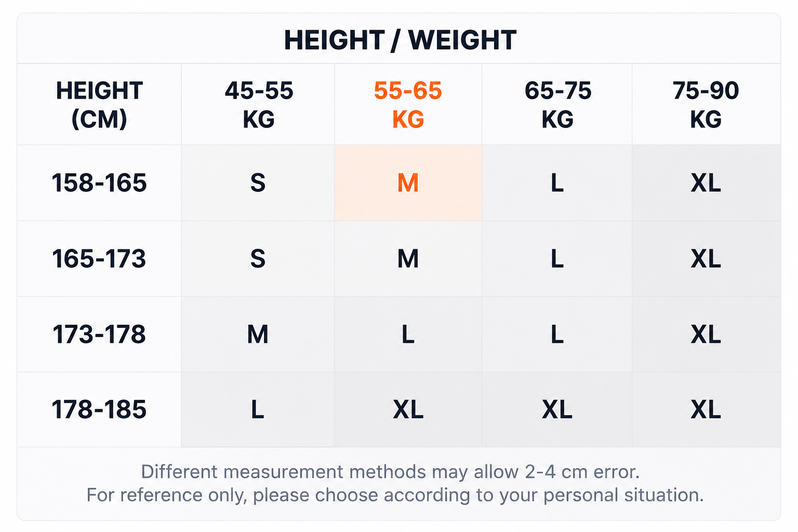Select XL cell under 65-75 KG in 178-185 row
The height and width of the screenshot is (532, 798).
(x=557, y=409)
